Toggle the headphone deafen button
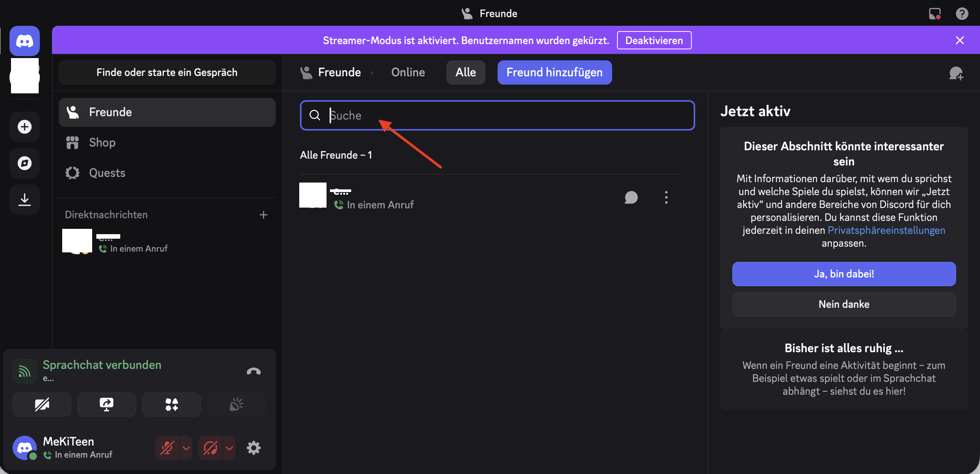 (x=211, y=448)
